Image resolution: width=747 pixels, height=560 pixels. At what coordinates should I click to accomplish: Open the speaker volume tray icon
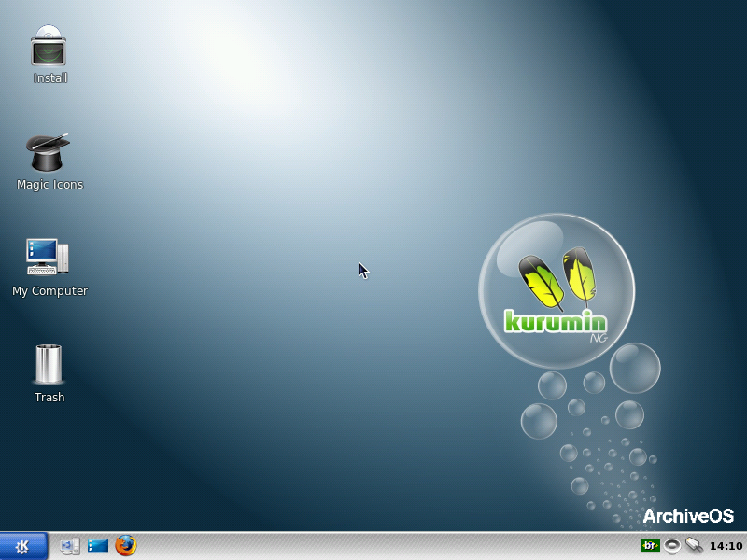[672, 546]
